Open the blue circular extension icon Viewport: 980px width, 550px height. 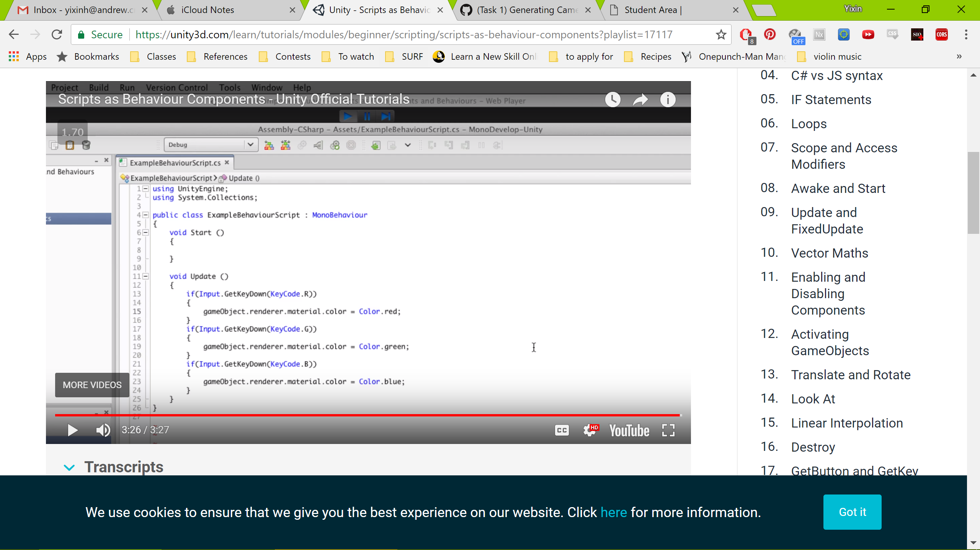[843, 34]
